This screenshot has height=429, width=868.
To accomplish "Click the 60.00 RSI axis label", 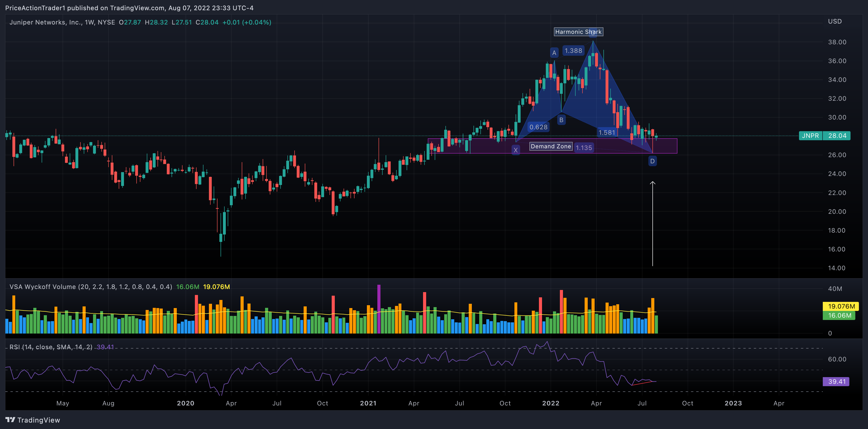I will pyautogui.click(x=837, y=359).
